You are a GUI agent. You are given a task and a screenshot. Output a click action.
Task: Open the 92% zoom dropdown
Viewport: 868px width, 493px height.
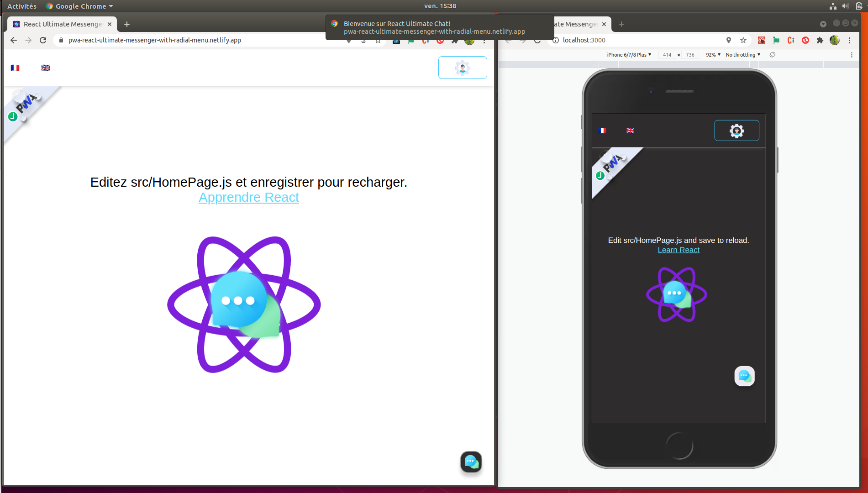pyautogui.click(x=713, y=55)
